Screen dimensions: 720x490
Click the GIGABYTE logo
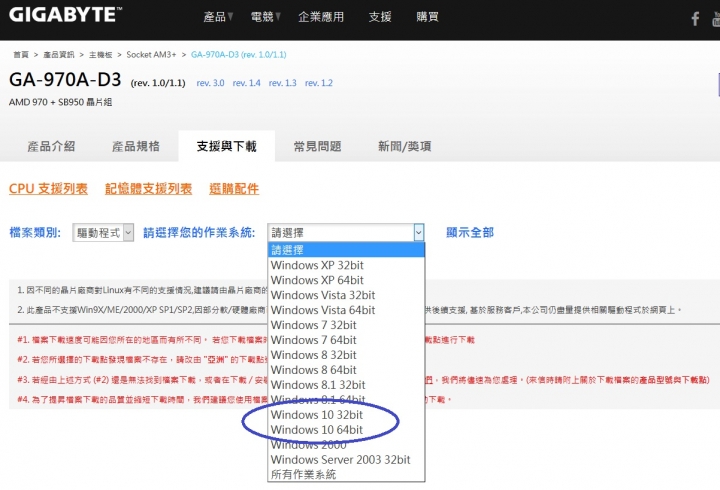[65, 15]
